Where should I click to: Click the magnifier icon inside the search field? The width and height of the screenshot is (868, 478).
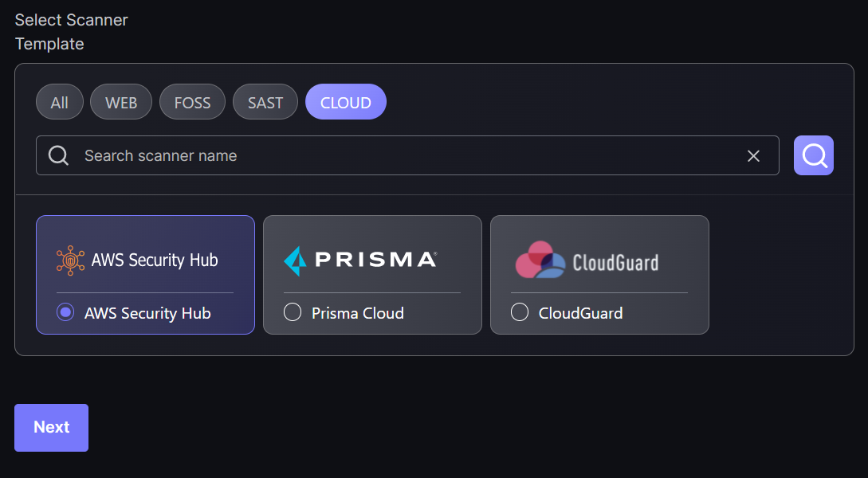click(58, 155)
